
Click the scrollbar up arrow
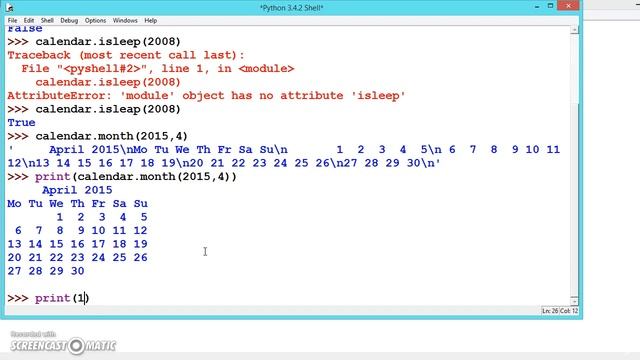[574, 30]
